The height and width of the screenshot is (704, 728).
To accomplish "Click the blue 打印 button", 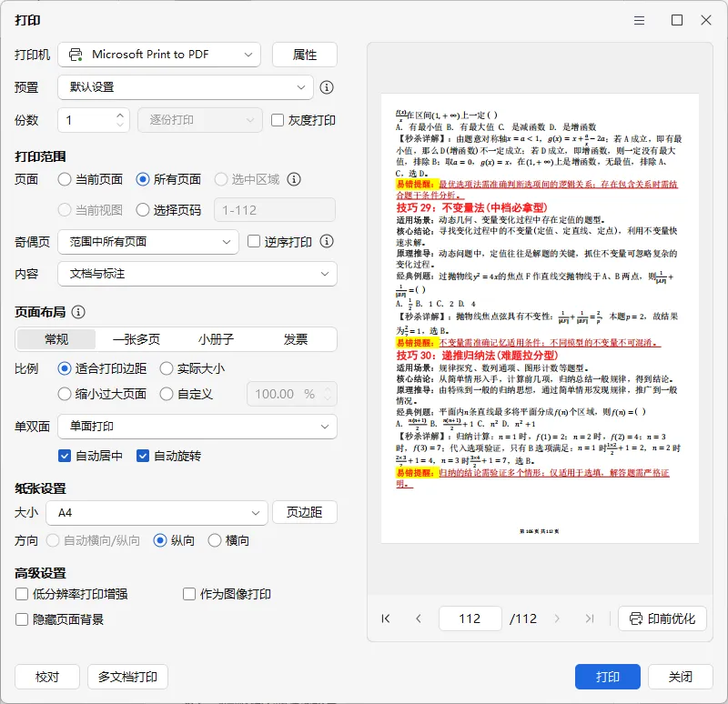I will pyautogui.click(x=607, y=677).
